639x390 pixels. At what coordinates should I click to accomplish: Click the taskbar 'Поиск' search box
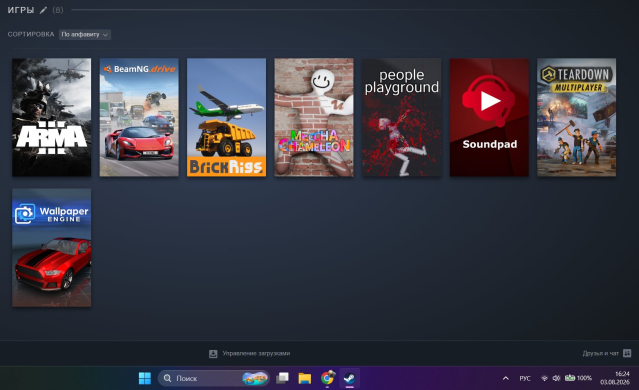tap(214, 378)
